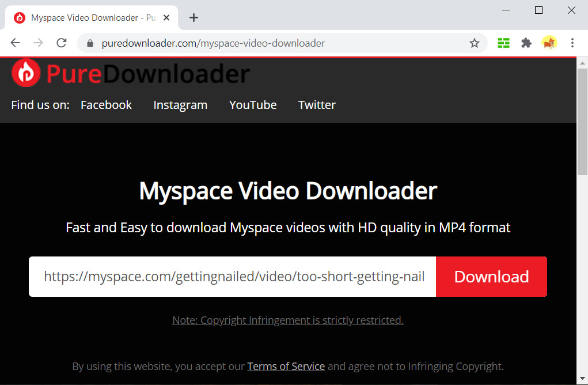
Task: Open the Twitter link
Action: coord(317,105)
